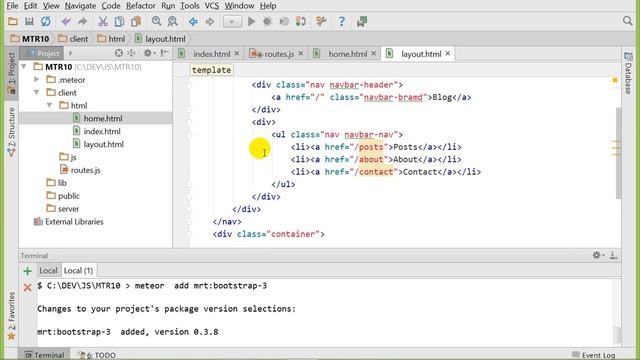Click the green Run play icon
Image resolution: width=640 pixels, height=360 pixels.
[251, 21]
